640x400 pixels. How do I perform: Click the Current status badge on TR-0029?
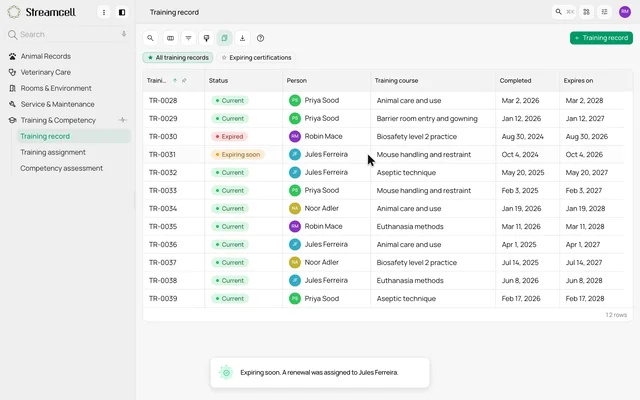230,118
